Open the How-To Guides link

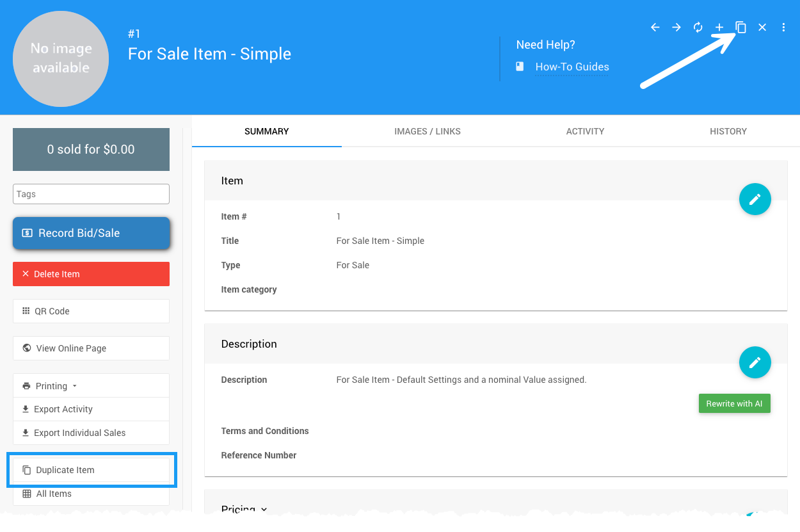point(572,67)
